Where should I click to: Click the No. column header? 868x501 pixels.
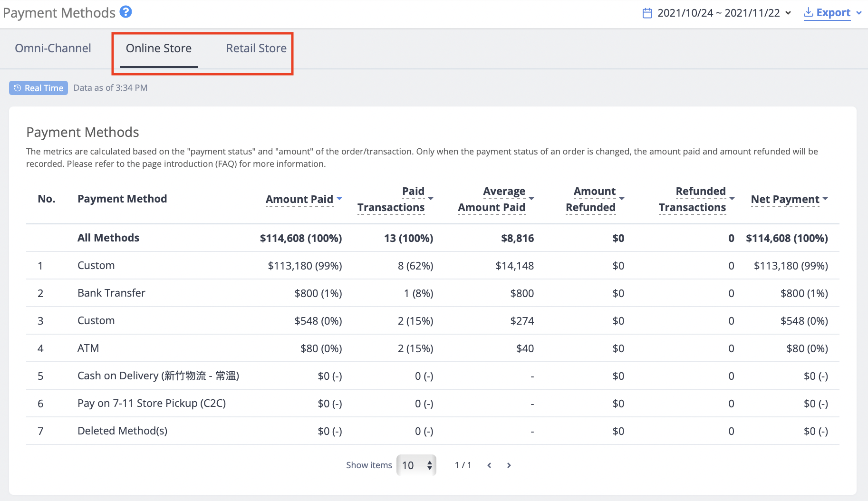(x=47, y=199)
